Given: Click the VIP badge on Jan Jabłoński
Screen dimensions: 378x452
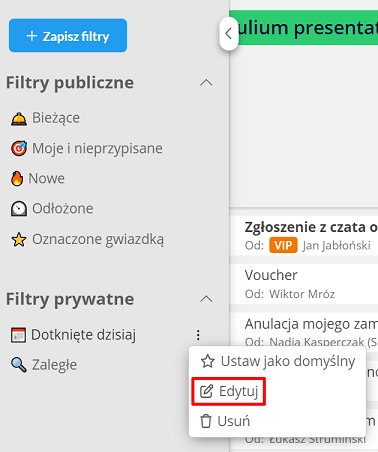Looking at the screenshot, I should [x=283, y=246].
